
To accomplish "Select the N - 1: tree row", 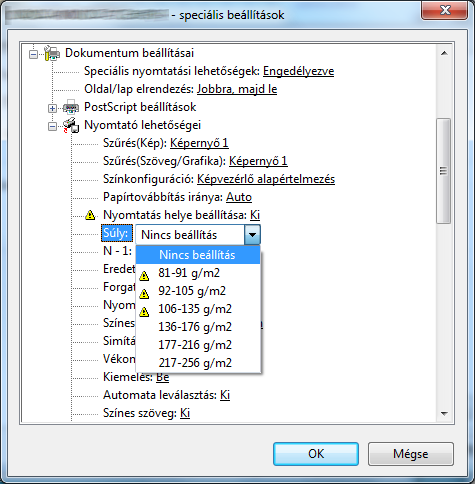I will [x=117, y=251].
